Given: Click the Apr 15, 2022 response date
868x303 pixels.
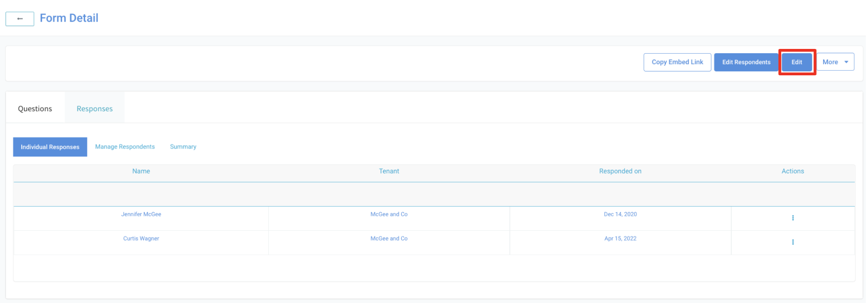Looking at the screenshot, I should pos(620,239).
